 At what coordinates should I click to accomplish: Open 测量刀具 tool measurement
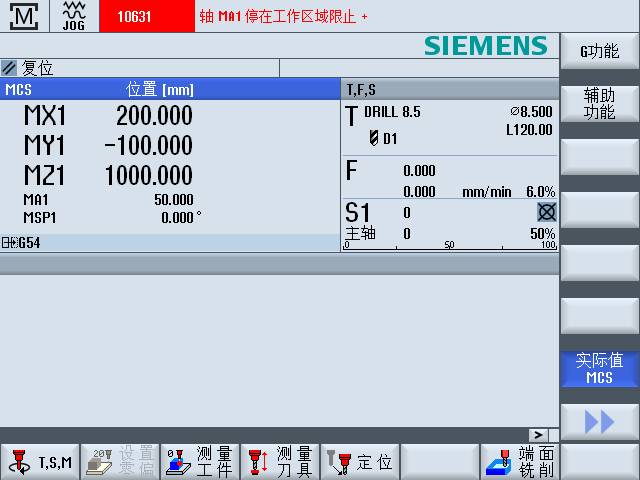click(x=280, y=461)
